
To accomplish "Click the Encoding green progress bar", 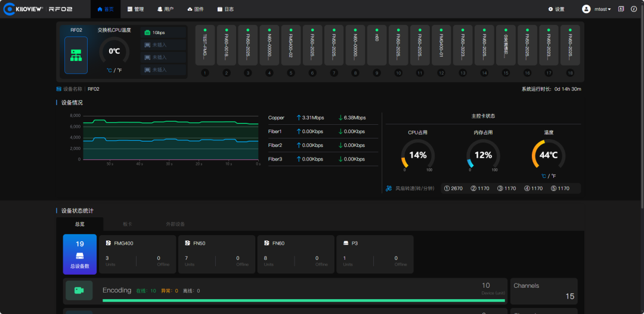I will [304, 300].
